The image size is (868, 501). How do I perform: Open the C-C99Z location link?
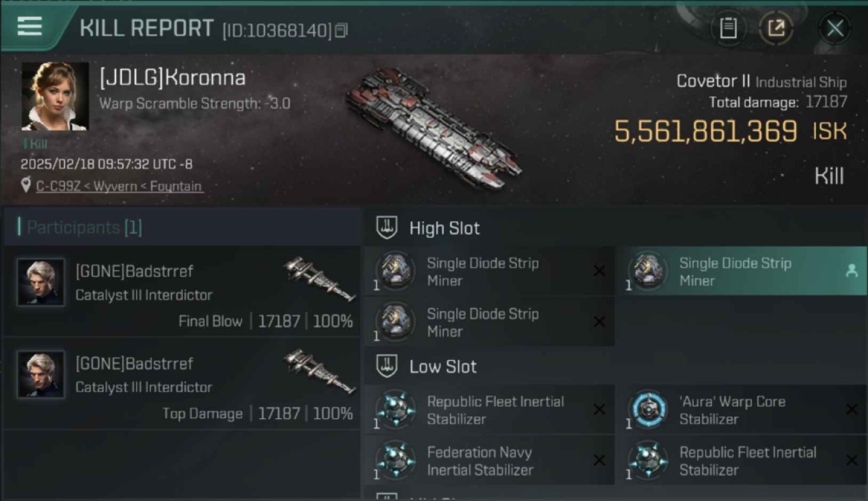(120, 186)
